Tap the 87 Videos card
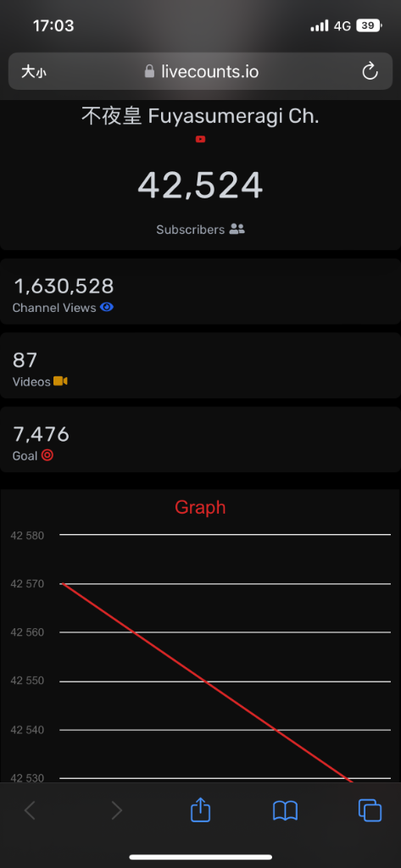Image resolution: width=401 pixels, height=868 pixels. click(x=200, y=365)
